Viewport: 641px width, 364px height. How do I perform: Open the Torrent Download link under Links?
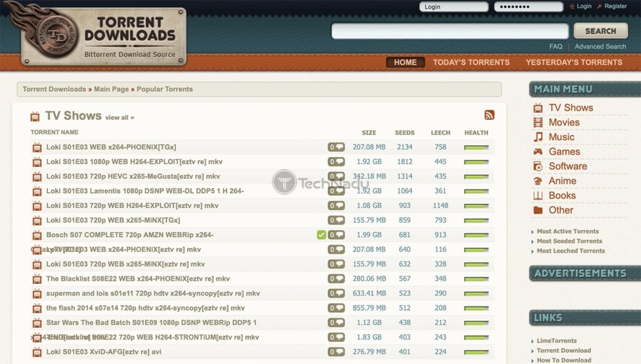564,350
